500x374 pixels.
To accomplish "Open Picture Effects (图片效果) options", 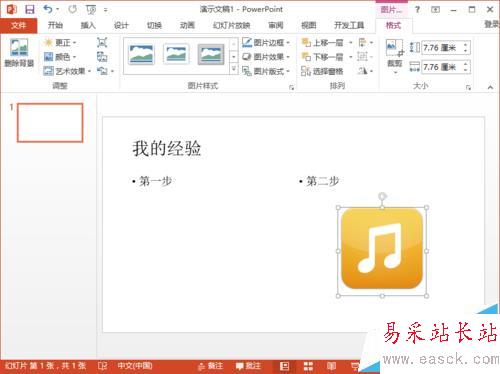I will tap(266, 57).
